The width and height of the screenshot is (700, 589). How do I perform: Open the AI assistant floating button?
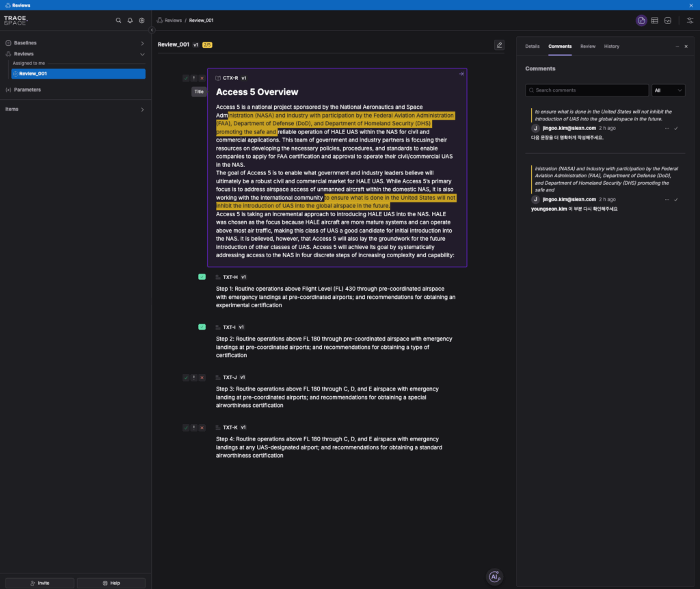coord(494,577)
